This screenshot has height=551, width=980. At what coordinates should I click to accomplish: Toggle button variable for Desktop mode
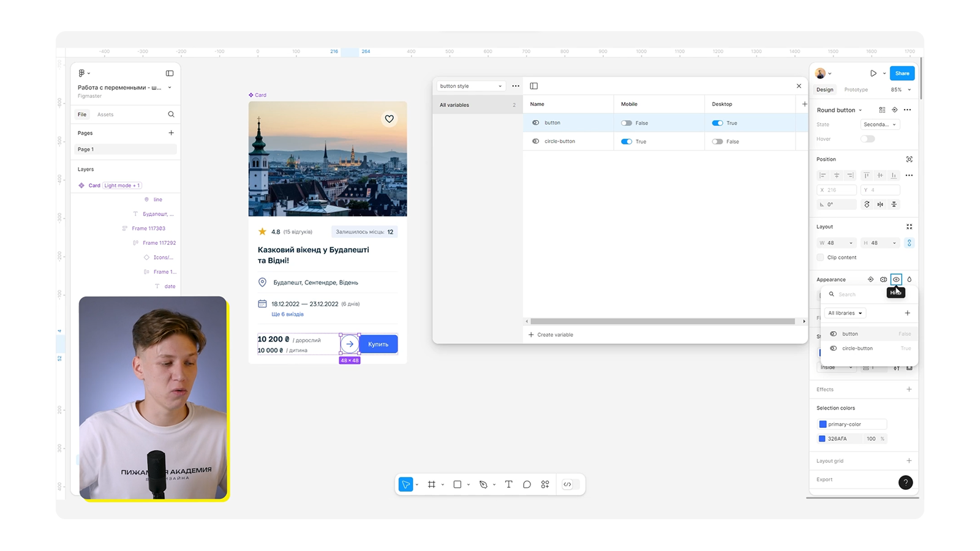tap(717, 123)
